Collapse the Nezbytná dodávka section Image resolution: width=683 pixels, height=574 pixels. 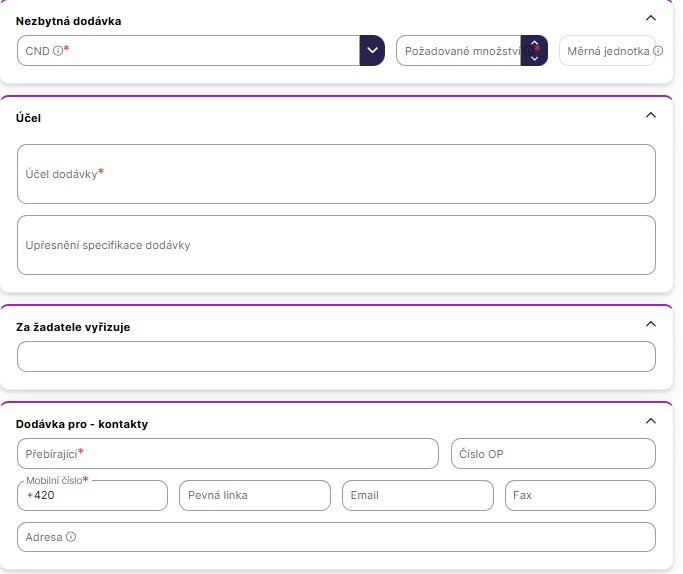point(651,18)
